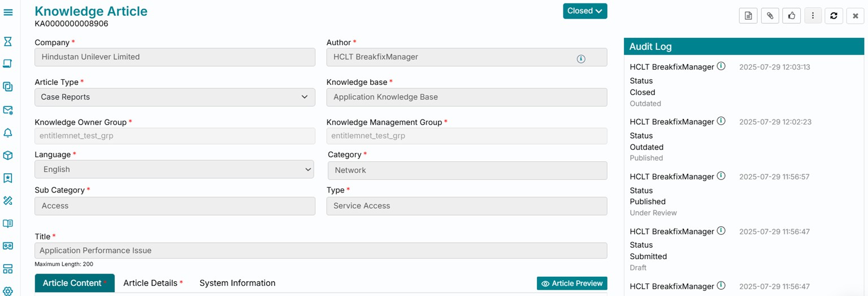Image resolution: width=868 pixels, height=296 pixels.
Task: Click the paperclip attachments icon
Action: [770, 16]
